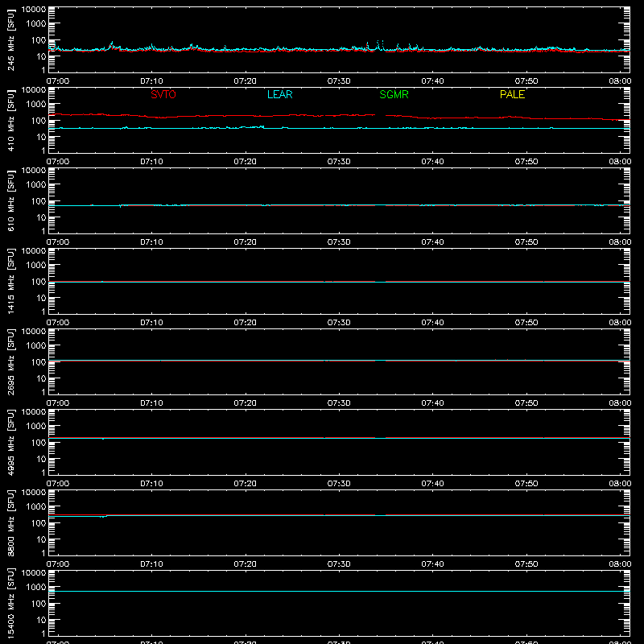The width and height of the screenshot is (644, 644).
Task: Select the 8800 MHz [SFU] axis title
Action: pyautogui.click(x=10, y=523)
